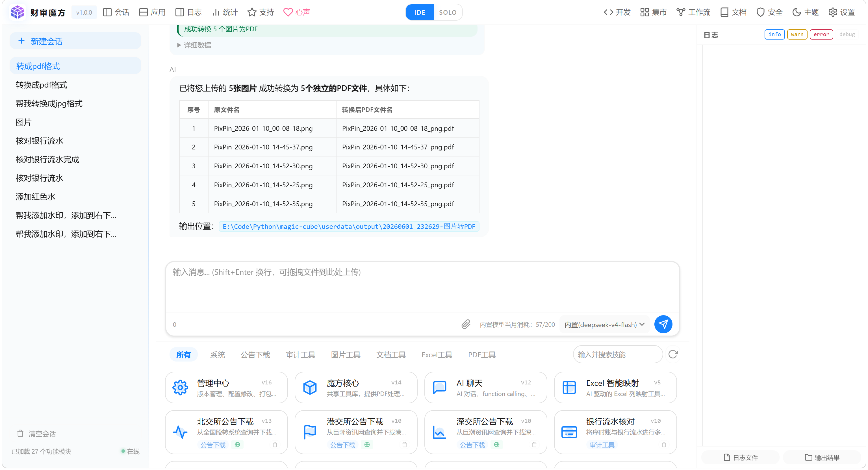Open the 开发 developer section
The image size is (868, 470).
coord(617,12)
